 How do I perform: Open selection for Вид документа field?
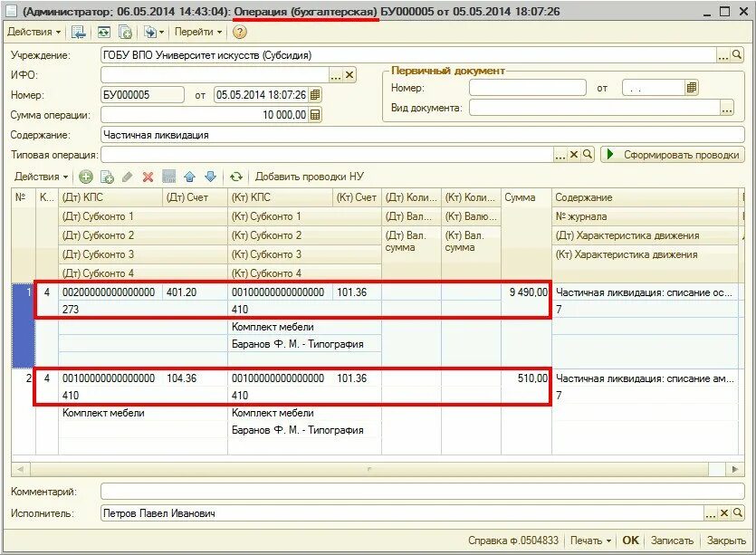[727, 108]
